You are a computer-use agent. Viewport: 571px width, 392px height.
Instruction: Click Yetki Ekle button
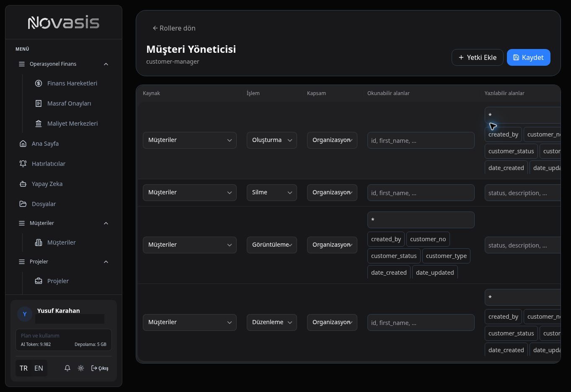click(x=478, y=57)
